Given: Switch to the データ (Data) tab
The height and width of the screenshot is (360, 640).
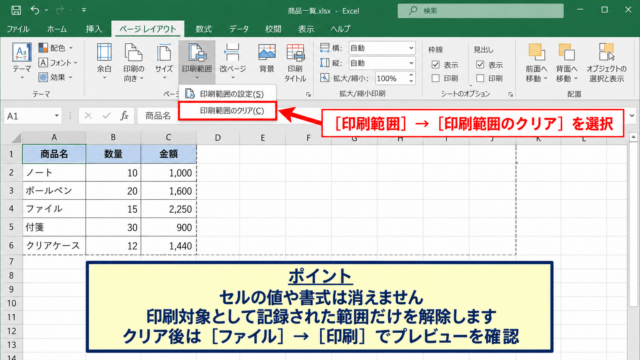Looking at the screenshot, I should (239, 29).
